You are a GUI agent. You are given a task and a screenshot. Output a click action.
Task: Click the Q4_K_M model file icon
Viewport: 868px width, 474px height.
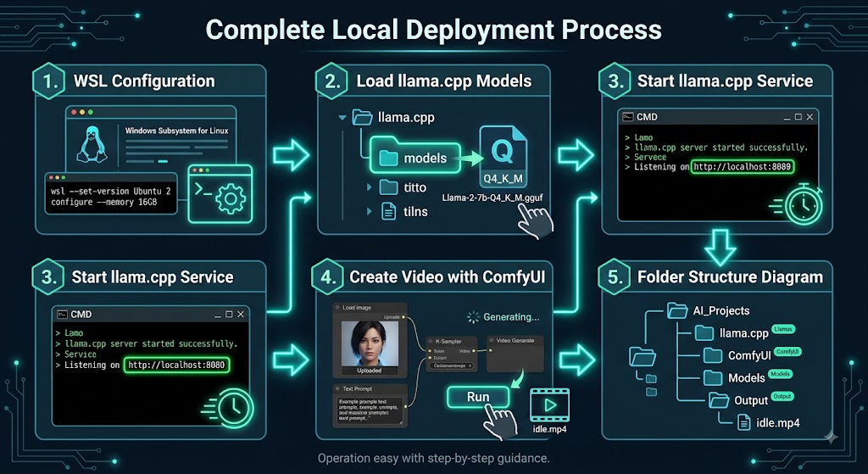click(503, 157)
